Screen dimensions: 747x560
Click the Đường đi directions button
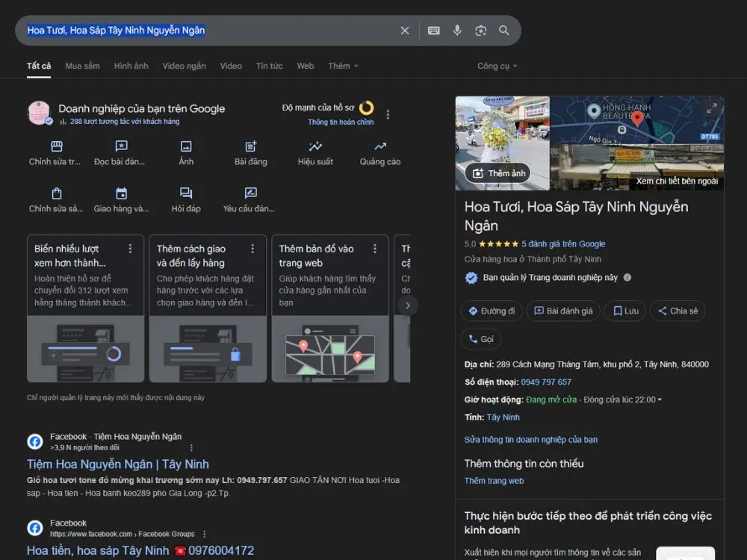(492, 311)
